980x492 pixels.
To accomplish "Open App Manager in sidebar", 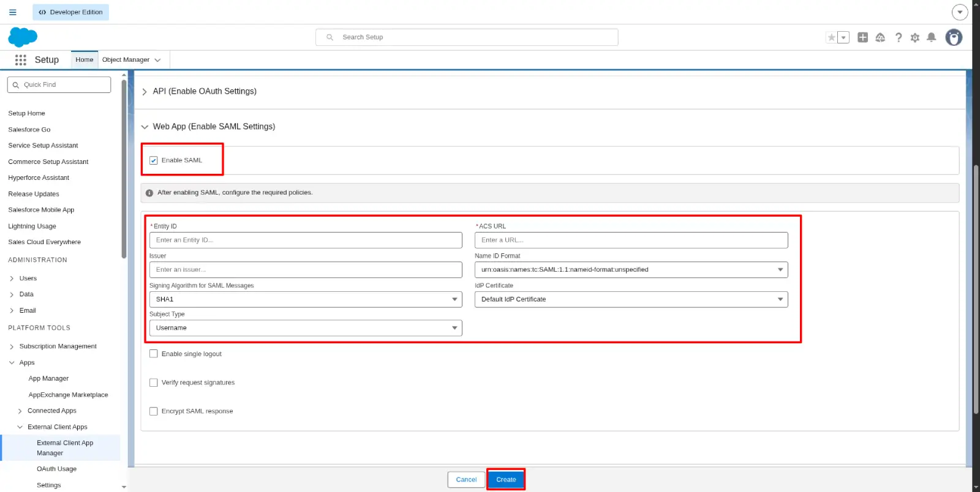I will [x=48, y=379].
